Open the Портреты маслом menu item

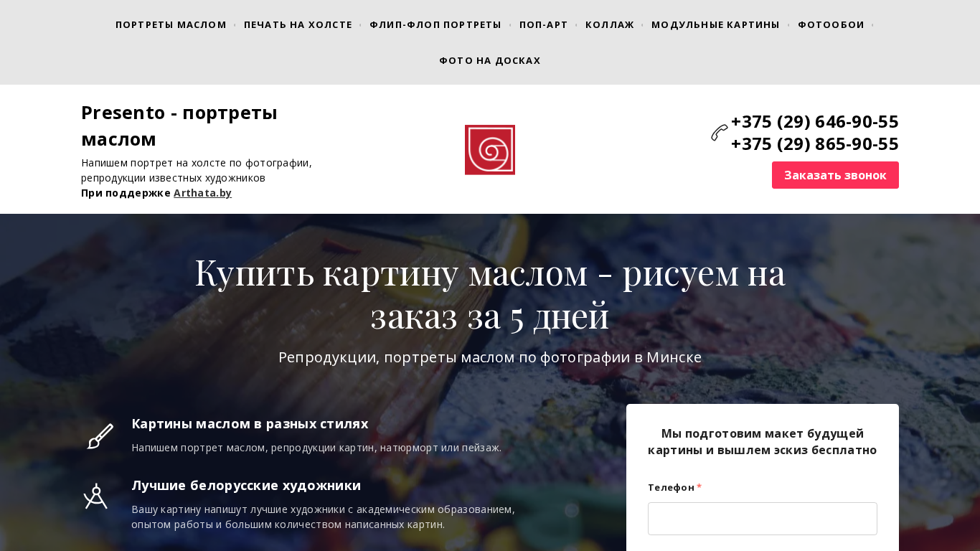(171, 24)
